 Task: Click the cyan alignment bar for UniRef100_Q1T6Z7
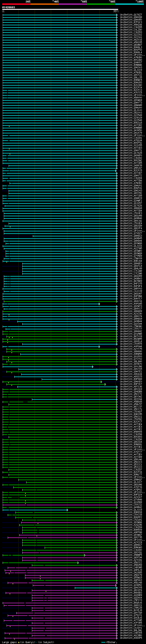tap(60, 15)
